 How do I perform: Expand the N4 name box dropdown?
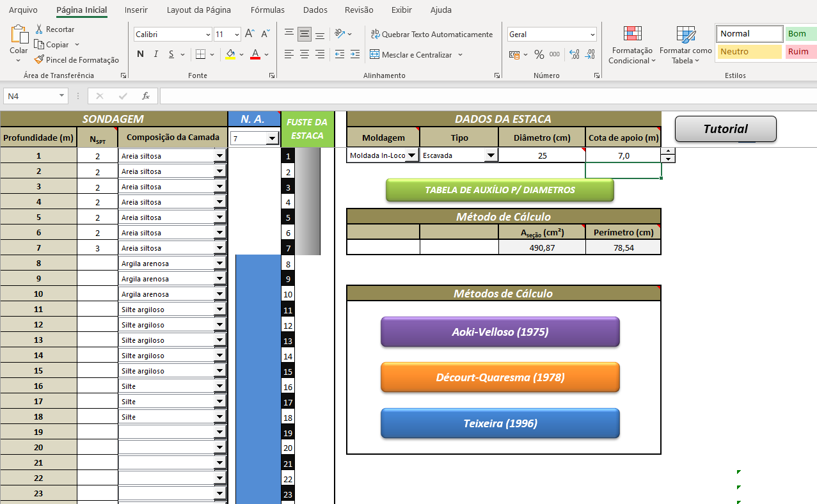pyautogui.click(x=62, y=96)
